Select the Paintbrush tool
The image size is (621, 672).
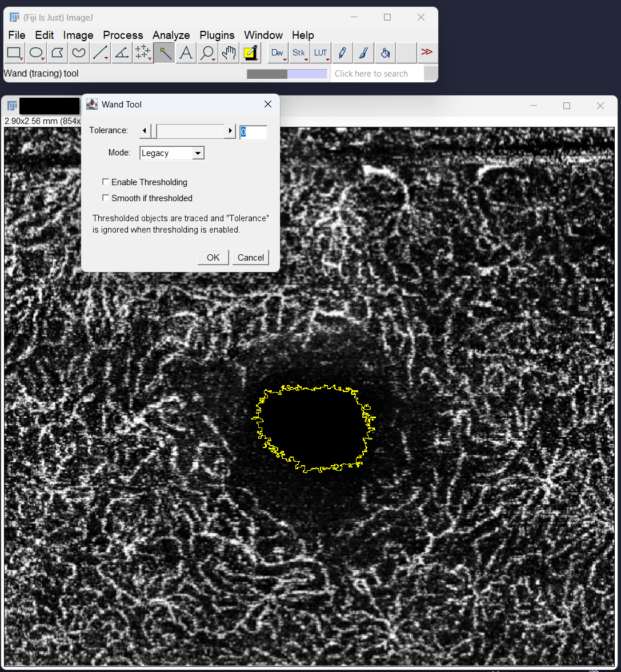tap(363, 53)
